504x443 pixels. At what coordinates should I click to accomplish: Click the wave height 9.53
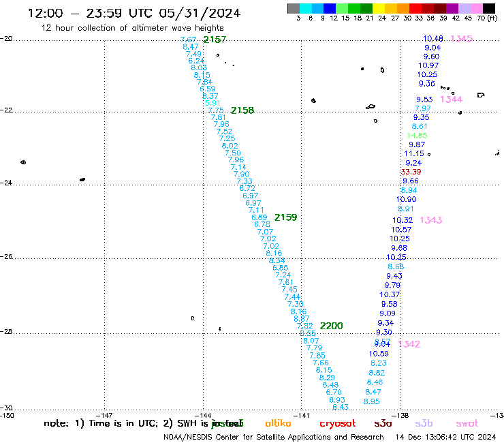click(x=424, y=100)
